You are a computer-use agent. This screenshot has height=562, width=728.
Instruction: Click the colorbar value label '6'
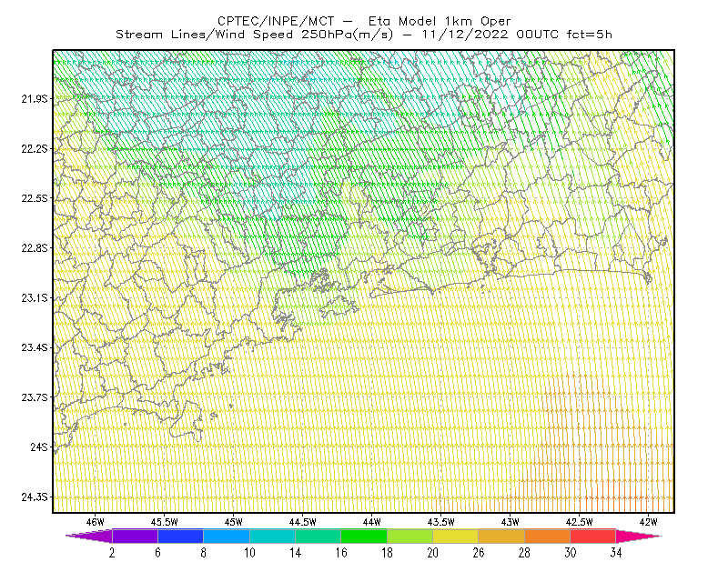click(x=157, y=553)
